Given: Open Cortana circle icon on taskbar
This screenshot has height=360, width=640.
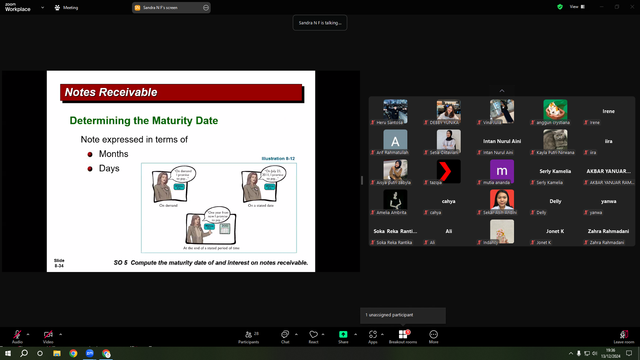Looking at the screenshot, I should pos(40,353).
